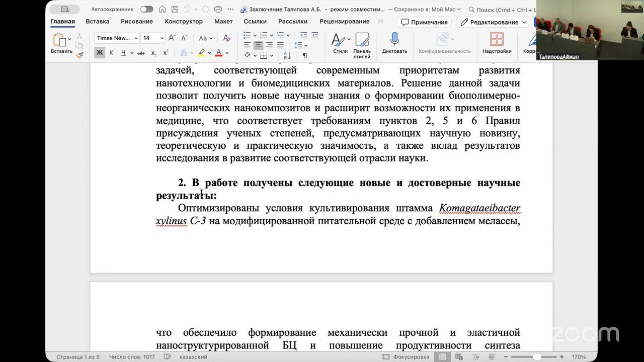The width and height of the screenshot is (644, 362).
Task: Apply red font color
Action: 219,53
